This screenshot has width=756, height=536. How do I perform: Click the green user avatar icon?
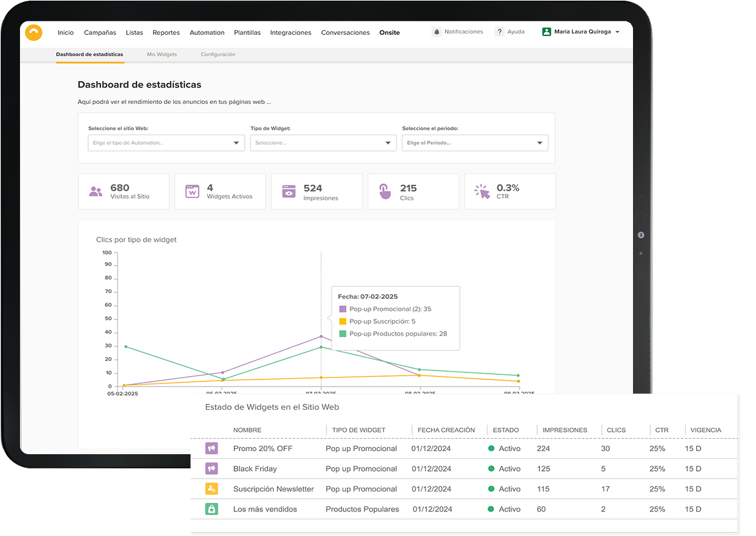point(546,32)
